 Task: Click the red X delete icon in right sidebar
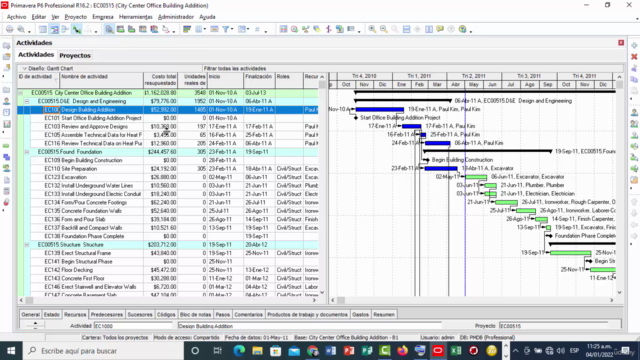click(634, 56)
